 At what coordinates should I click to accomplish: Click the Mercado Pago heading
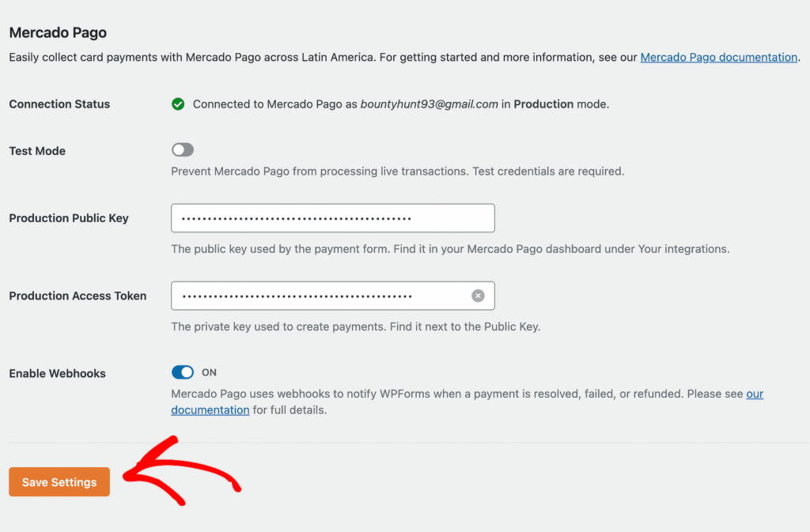[58, 32]
